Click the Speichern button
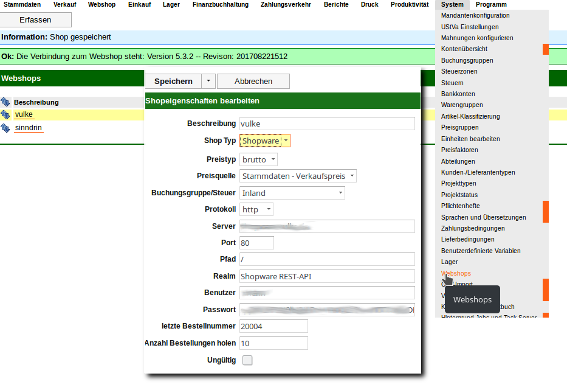Image resolution: width=567 pixels, height=390 pixels. click(x=173, y=81)
